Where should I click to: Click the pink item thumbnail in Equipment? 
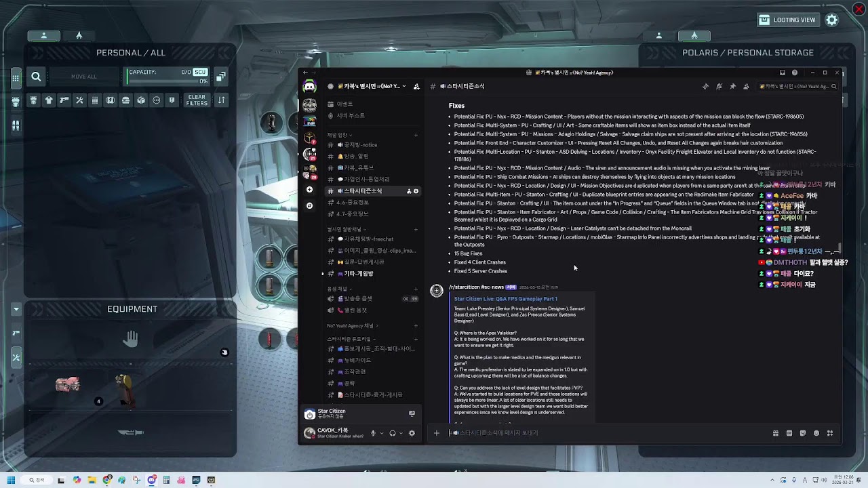(68, 384)
